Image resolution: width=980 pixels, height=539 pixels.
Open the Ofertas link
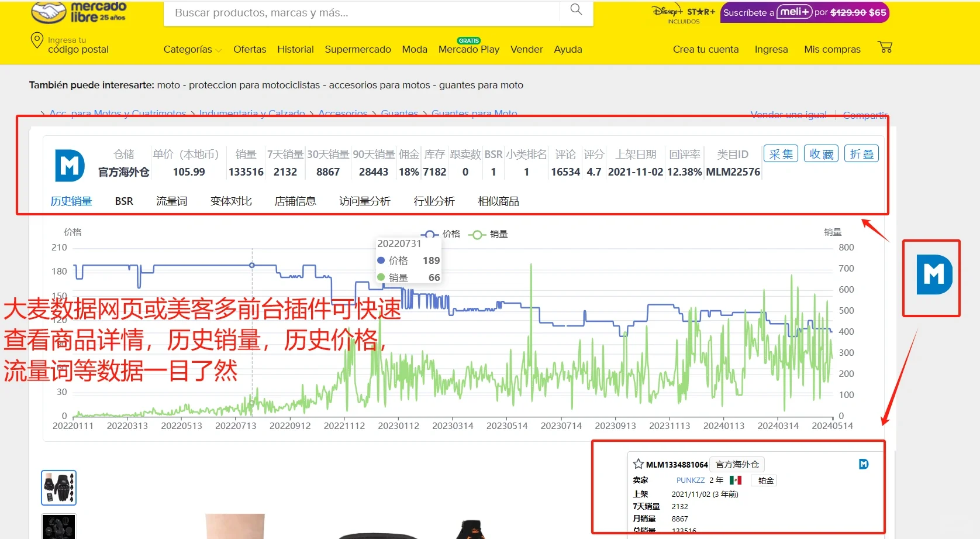[x=250, y=50]
